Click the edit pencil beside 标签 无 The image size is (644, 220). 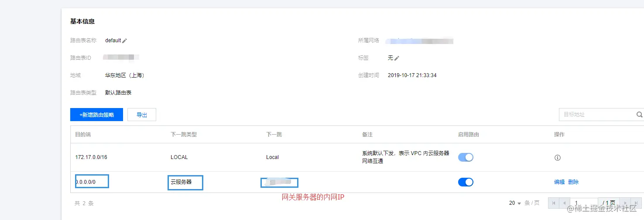397,58
